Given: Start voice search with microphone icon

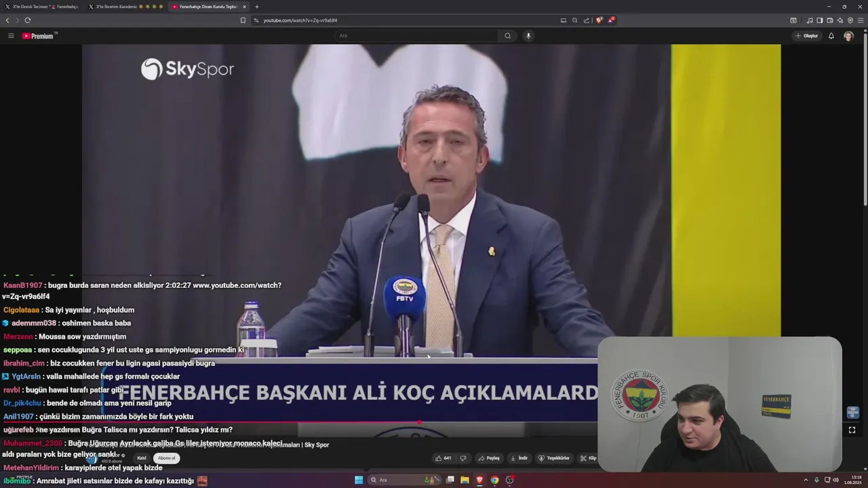Looking at the screenshot, I should tap(528, 36).
